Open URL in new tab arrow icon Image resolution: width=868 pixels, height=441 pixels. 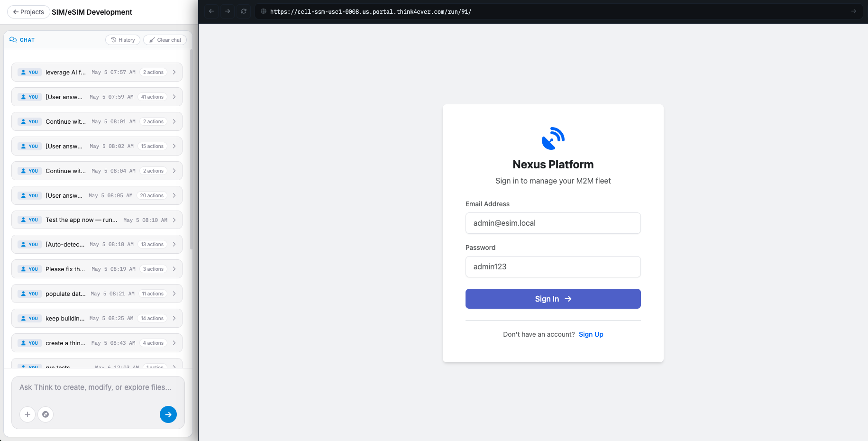point(853,11)
